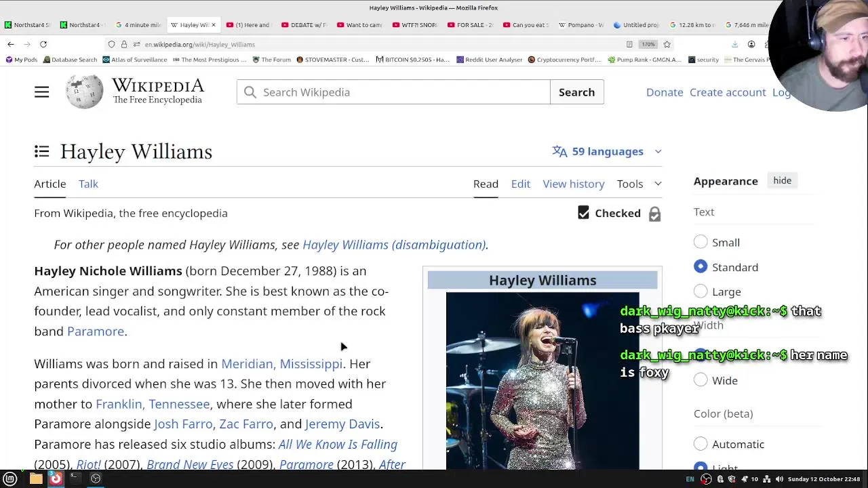Click the site lock icon in address bar
Screen dimensions: 868x488
click(x=123, y=44)
